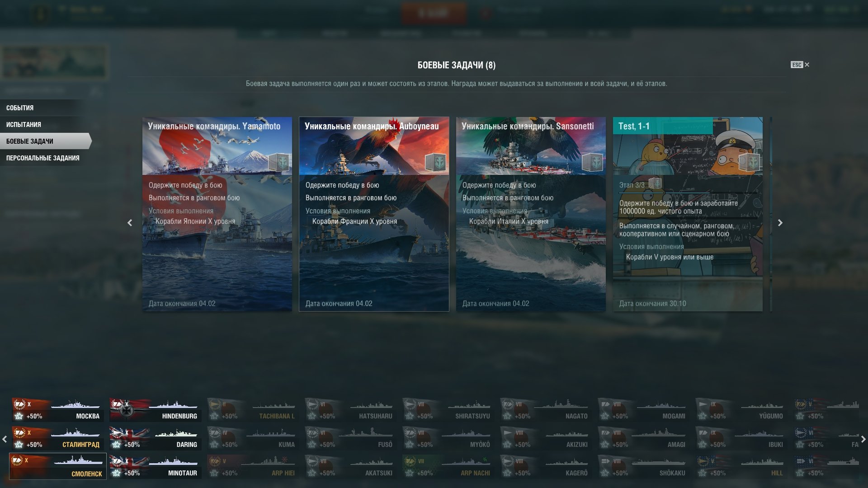Select the Kagerō ship
The width and height of the screenshot is (868, 488).
546,467
